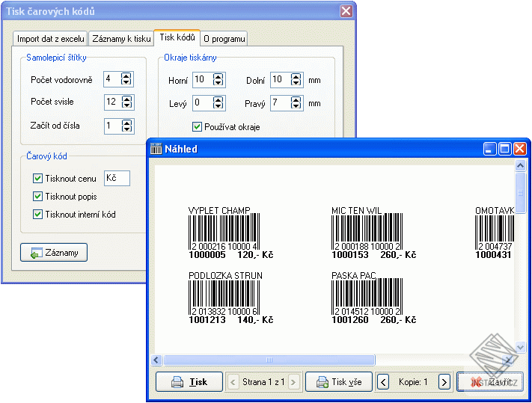This screenshot has height=403, width=532.
Task: Switch to Import dat z excelu tab
Action: [50, 39]
